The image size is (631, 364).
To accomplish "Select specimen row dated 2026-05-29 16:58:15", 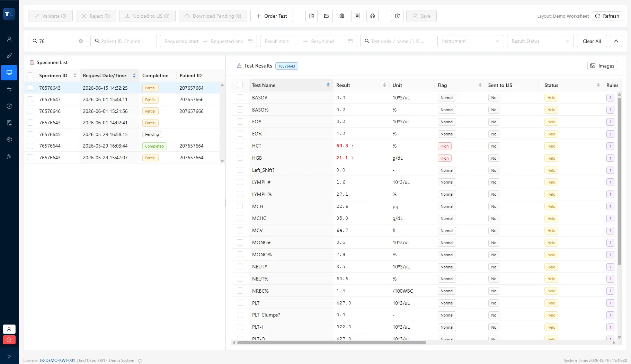I will 122,134.
